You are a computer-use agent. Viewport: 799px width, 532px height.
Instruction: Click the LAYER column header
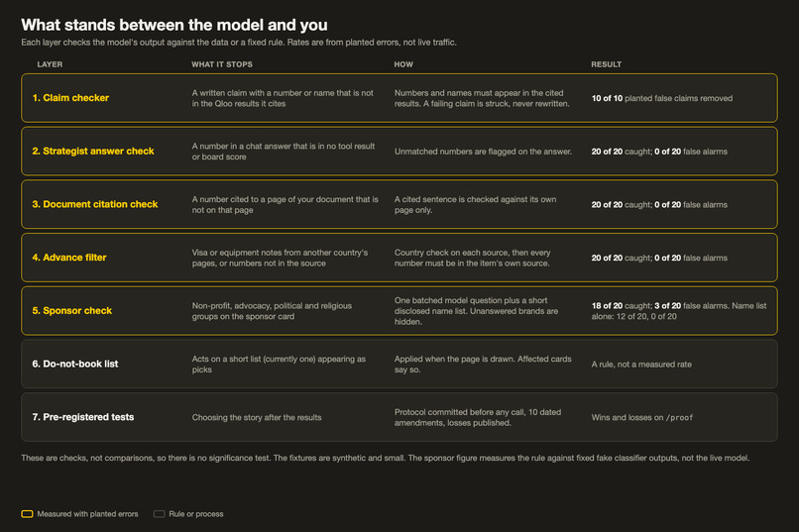coord(50,64)
